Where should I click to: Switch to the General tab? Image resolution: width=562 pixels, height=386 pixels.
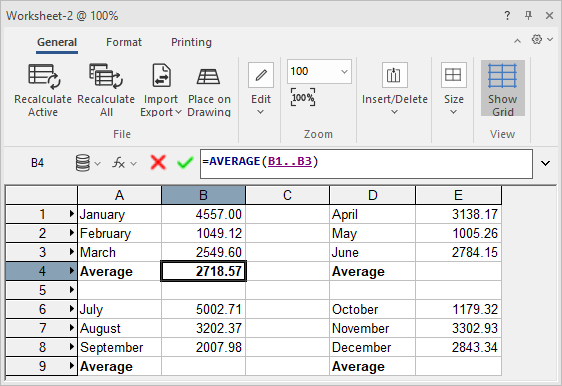coord(57,42)
